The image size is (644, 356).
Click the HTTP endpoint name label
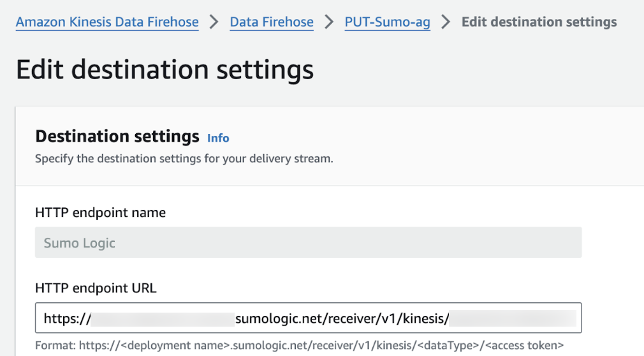(100, 213)
